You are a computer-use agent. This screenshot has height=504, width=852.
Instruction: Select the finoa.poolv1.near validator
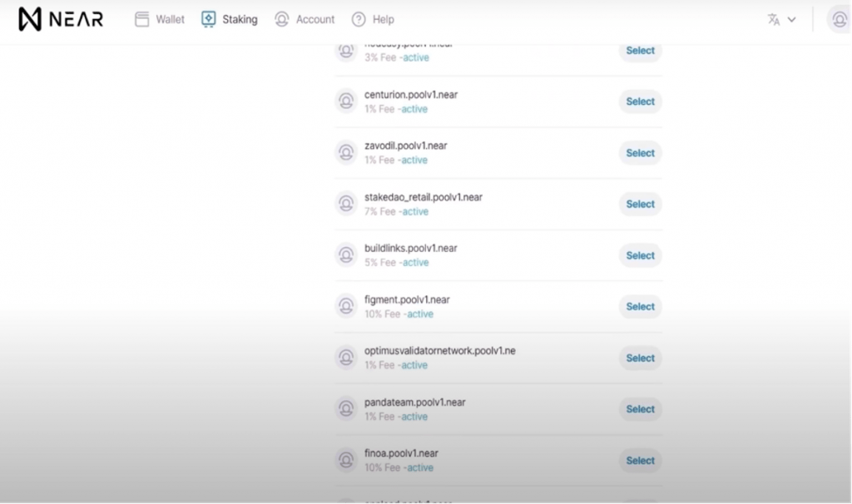coord(640,460)
